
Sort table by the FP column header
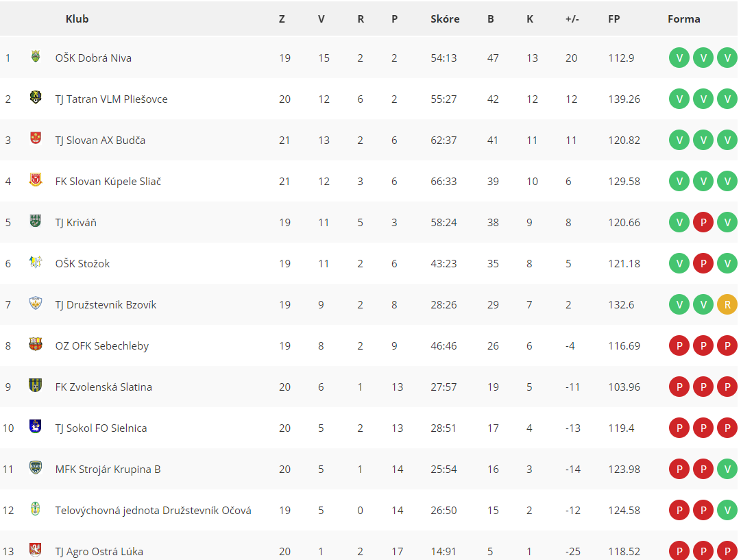click(614, 19)
